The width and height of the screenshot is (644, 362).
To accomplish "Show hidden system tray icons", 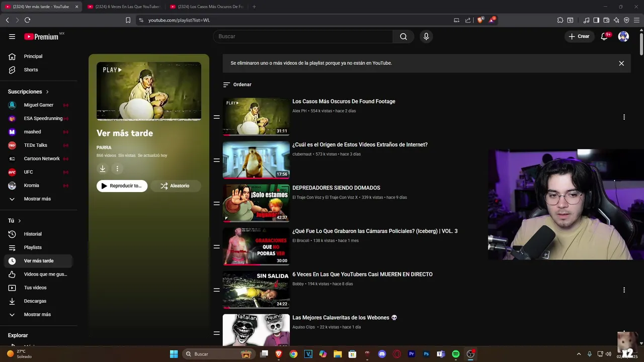I will tap(579, 354).
